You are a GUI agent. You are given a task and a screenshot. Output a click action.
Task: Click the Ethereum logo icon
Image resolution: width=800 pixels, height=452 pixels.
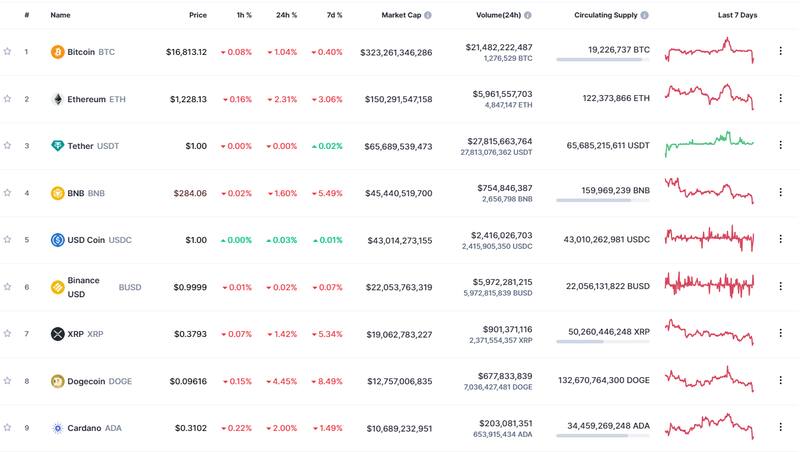pyautogui.click(x=57, y=99)
